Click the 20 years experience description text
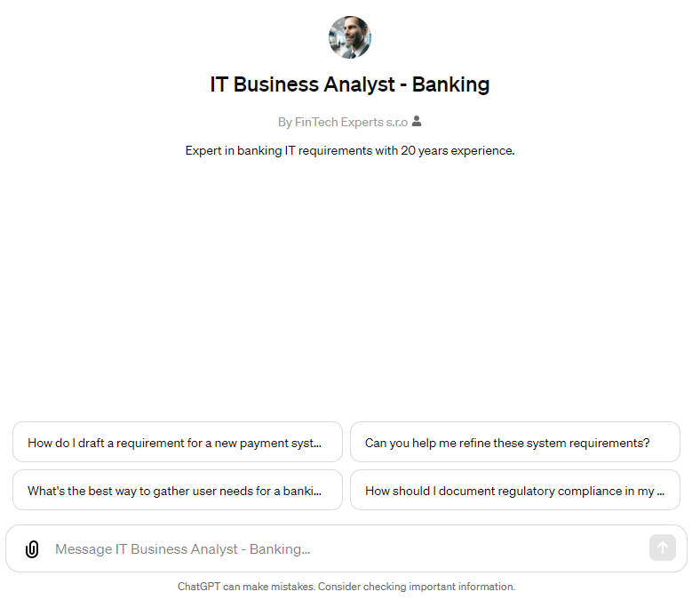 coord(350,150)
